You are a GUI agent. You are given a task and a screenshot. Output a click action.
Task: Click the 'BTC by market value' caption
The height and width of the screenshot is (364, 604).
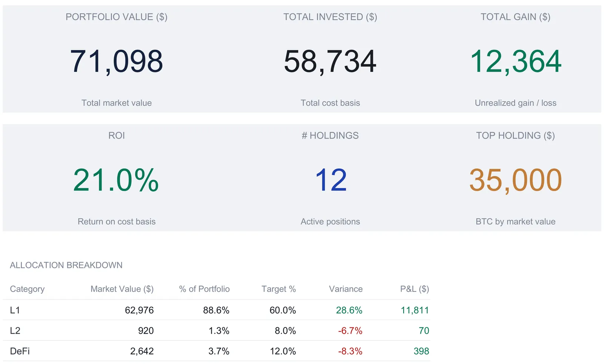[516, 222]
